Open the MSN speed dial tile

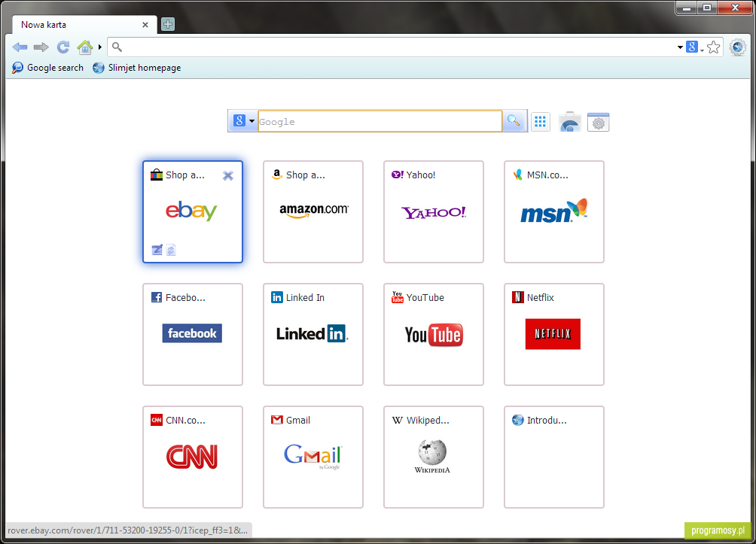(554, 211)
